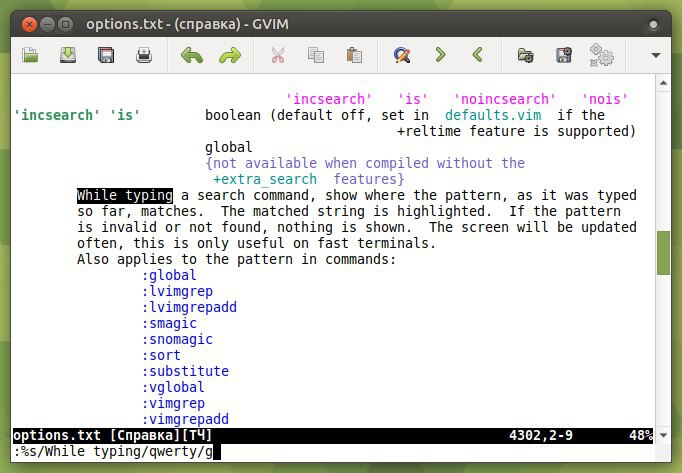Open the :global command link
This screenshot has height=473, width=682.
click(x=169, y=275)
